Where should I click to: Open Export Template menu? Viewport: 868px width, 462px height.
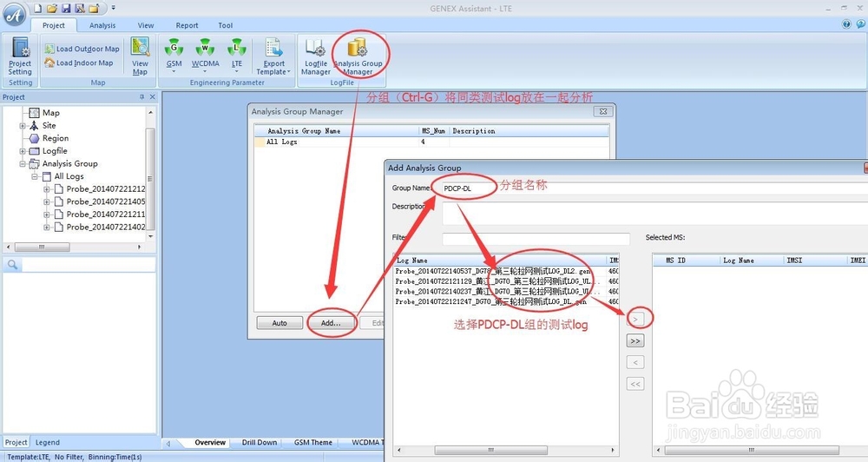pos(273,56)
